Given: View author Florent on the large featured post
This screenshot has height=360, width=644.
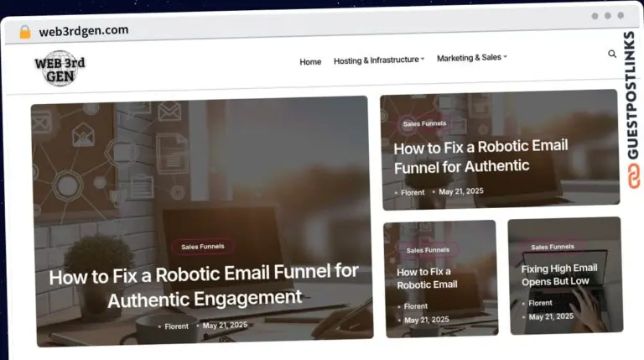Looking at the screenshot, I should point(176,326).
